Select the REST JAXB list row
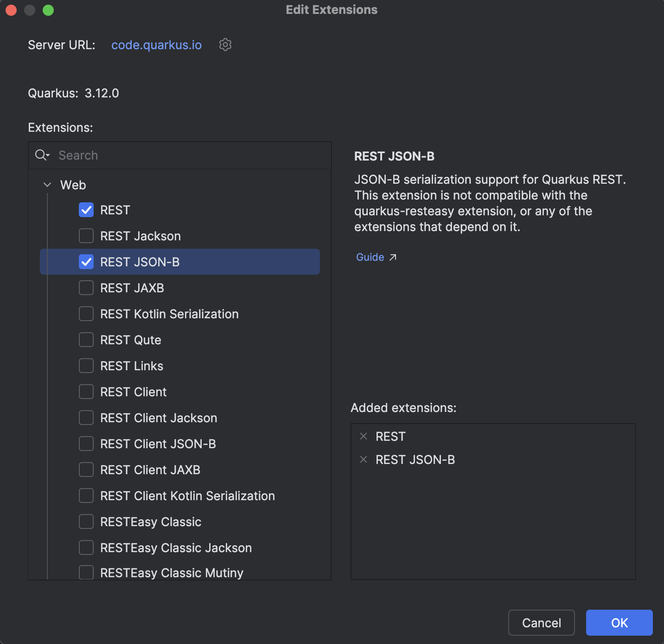The image size is (664, 644). (132, 288)
